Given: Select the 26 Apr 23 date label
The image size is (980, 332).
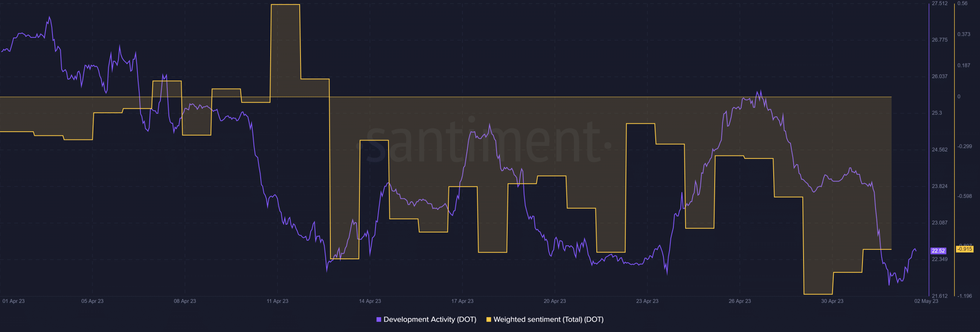Looking at the screenshot, I should coord(740,301).
